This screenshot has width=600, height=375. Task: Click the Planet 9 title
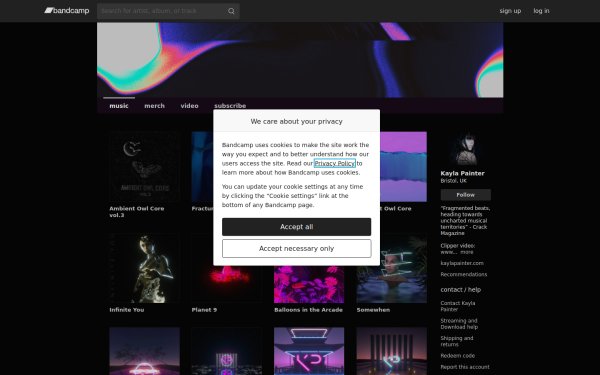[204, 310]
